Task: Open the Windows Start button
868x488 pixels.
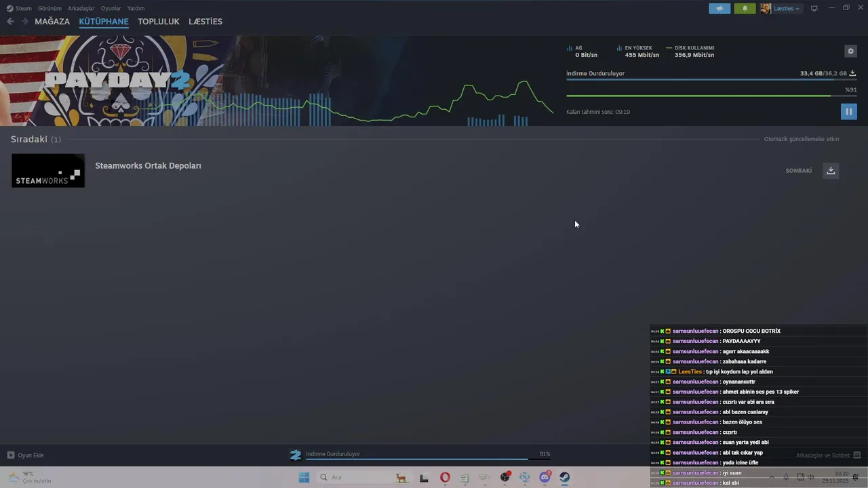Action: [x=304, y=477]
